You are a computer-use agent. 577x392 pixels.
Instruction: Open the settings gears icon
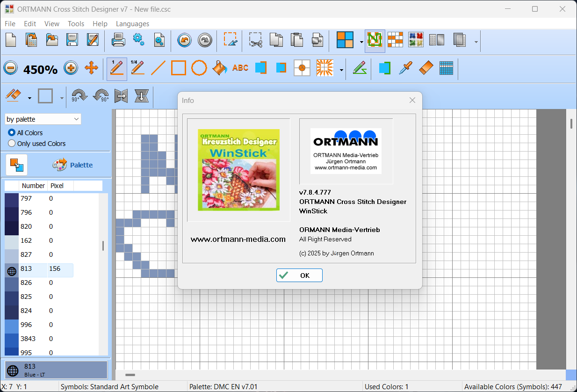pos(139,40)
